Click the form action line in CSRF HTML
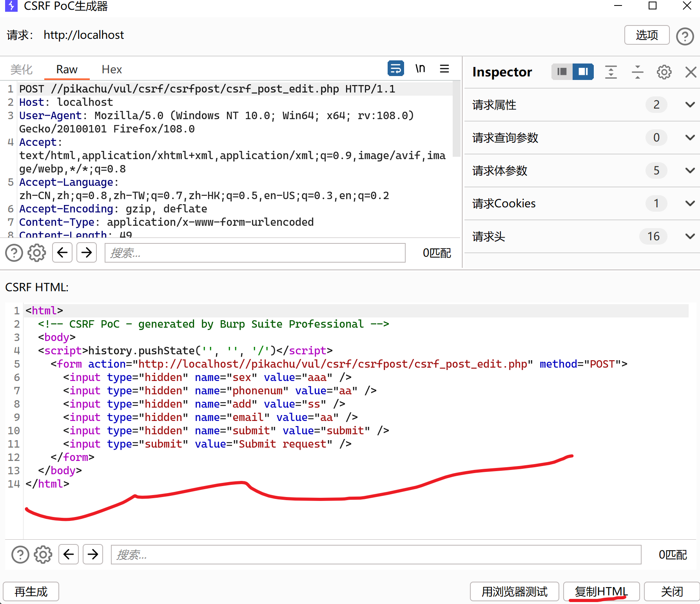This screenshot has height=604, width=700. (x=339, y=364)
